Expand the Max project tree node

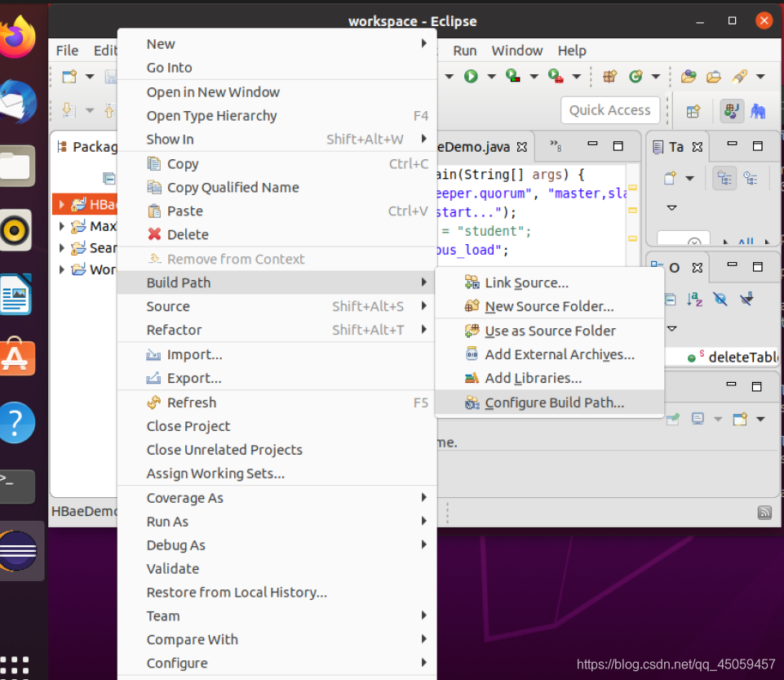click(61, 226)
